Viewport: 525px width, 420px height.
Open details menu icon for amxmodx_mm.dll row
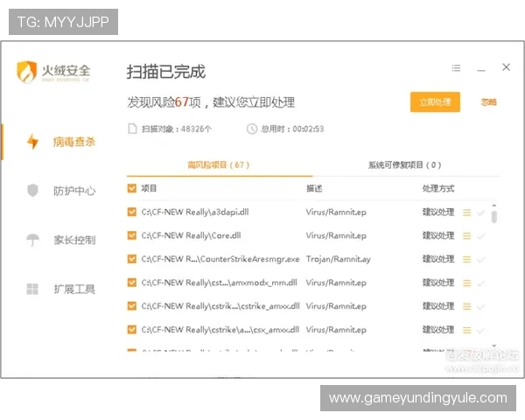tap(466, 283)
